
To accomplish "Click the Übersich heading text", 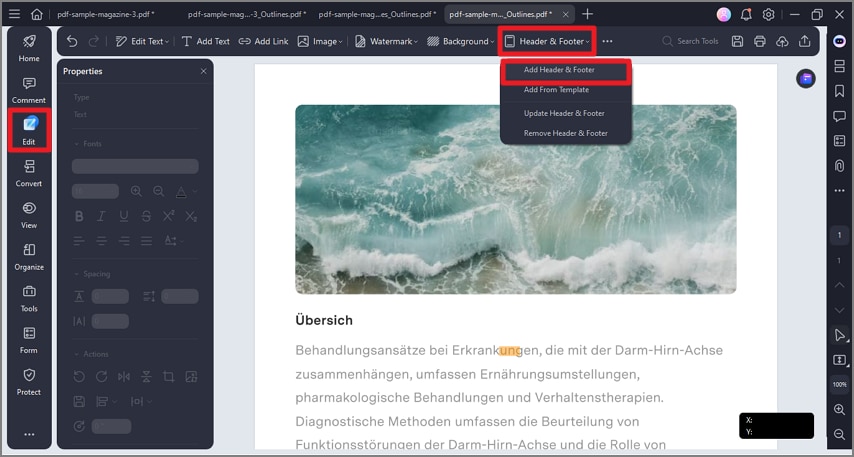I will point(324,320).
